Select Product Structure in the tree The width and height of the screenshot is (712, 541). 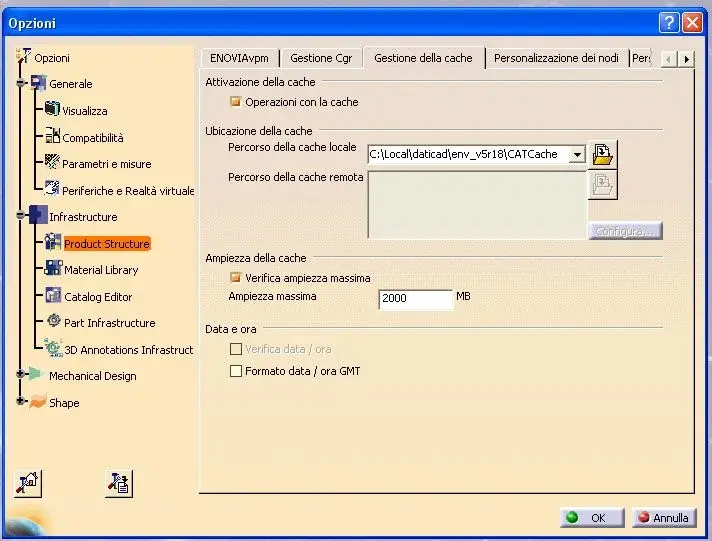tap(107, 243)
